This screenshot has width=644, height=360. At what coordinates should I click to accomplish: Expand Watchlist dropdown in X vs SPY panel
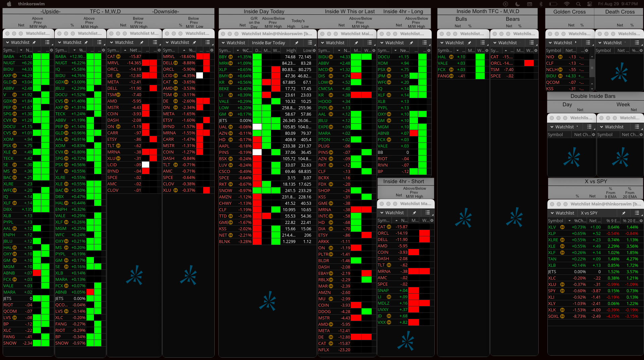[562, 213]
